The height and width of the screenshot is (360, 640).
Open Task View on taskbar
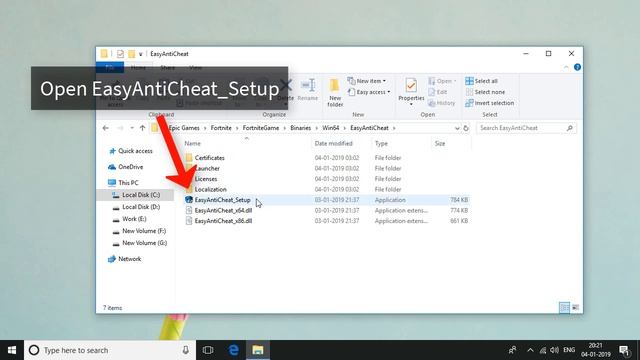pos(208,350)
